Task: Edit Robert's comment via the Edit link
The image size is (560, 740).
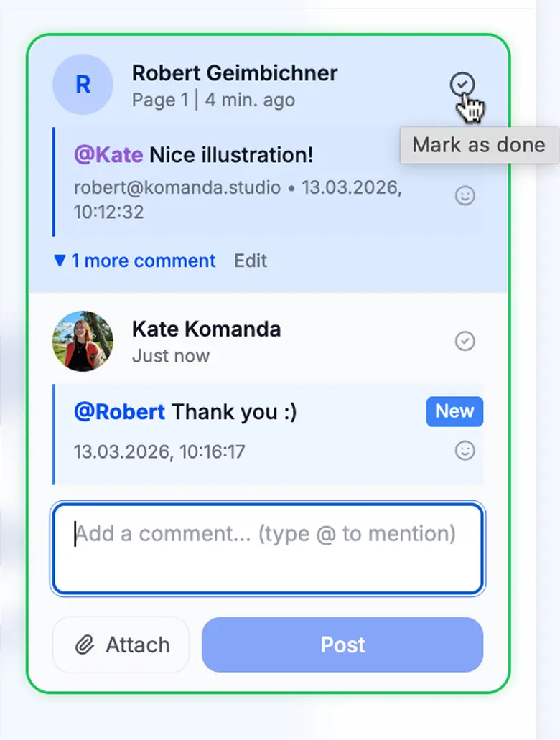Action: tap(251, 261)
